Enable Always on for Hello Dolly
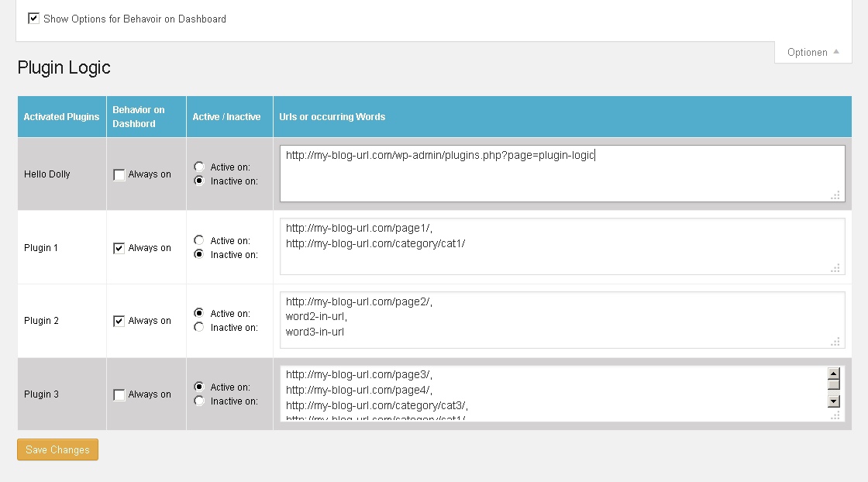868x482 pixels. click(119, 175)
